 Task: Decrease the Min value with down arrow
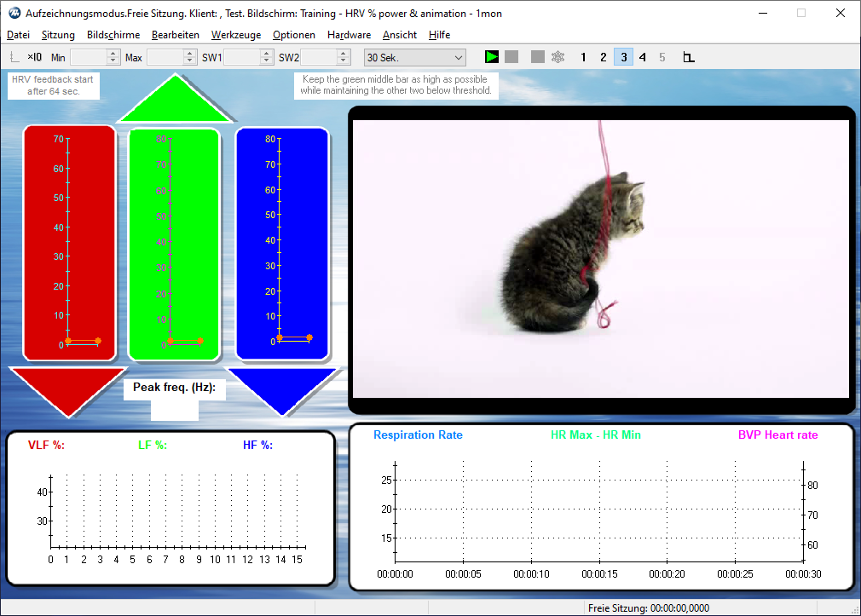coord(113,61)
